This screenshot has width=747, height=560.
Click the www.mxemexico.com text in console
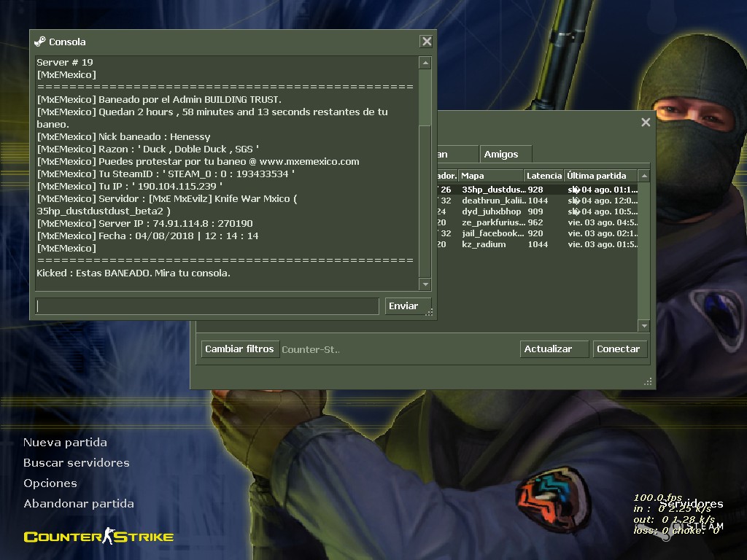click(309, 161)
